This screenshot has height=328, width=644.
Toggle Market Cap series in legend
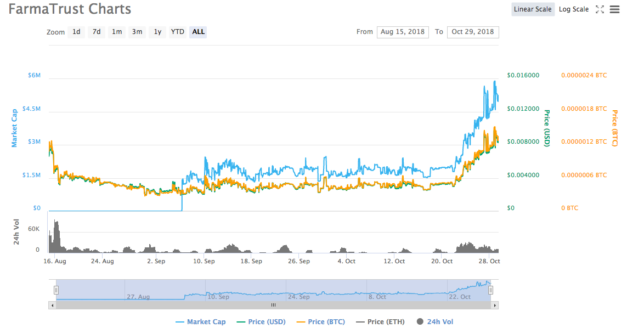click(200, 322)
